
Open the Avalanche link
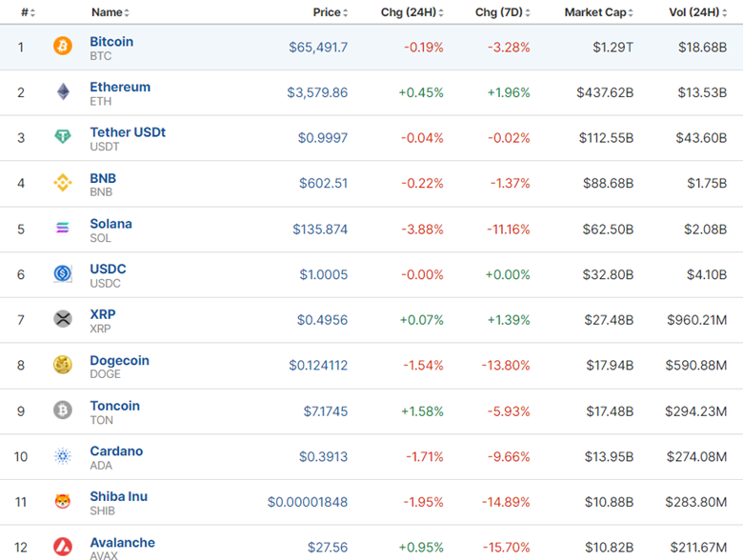[122, 543]
